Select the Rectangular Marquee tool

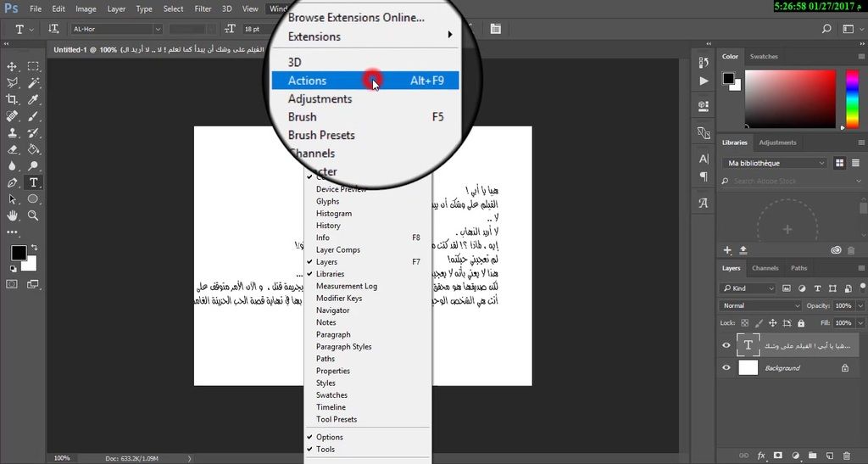coord(33,66)
